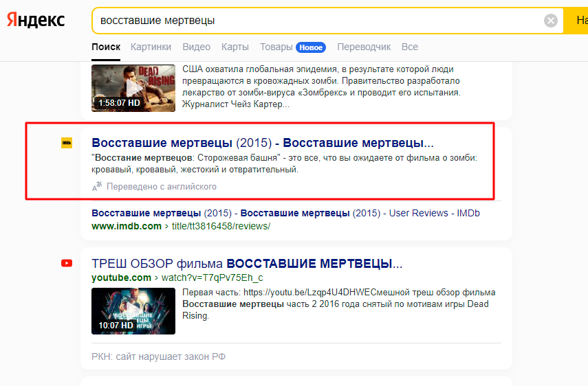Click the 'Переведено с английского' label
Screen dimensions: 588x386
(x=161, y=186)
